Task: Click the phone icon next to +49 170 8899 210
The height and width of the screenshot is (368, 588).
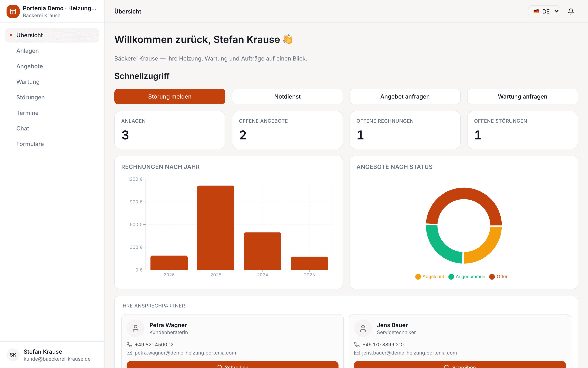Action: (357, 345)
